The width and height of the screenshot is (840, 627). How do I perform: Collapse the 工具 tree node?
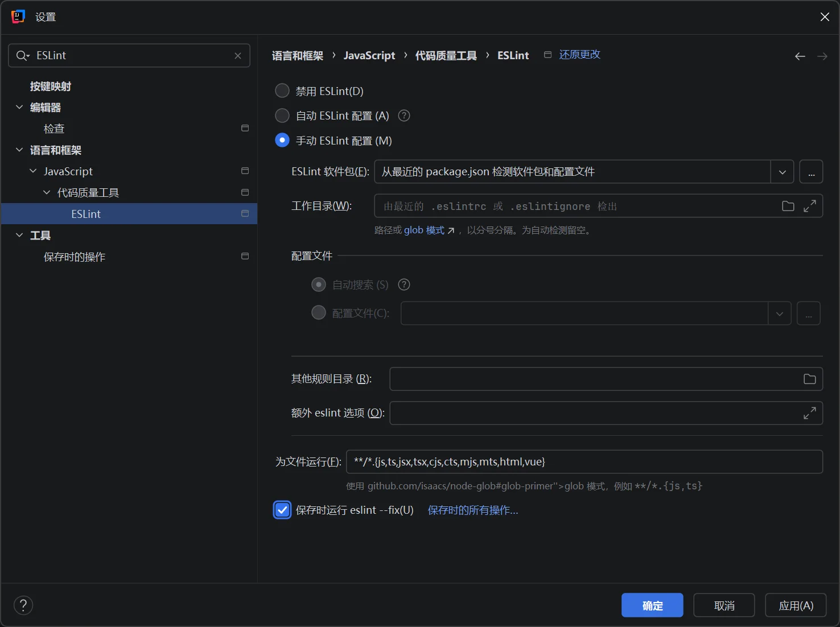coord(19,236)
